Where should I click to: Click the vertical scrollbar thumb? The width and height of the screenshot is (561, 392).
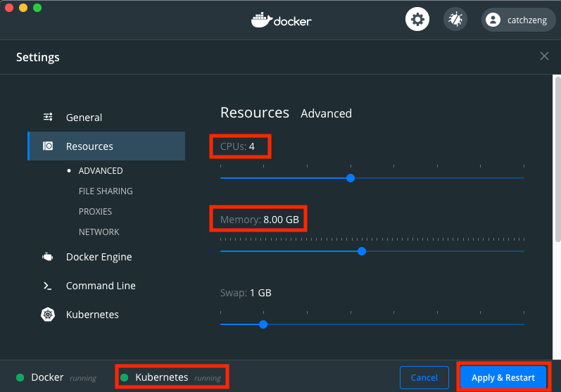click(x=557, y=160)
